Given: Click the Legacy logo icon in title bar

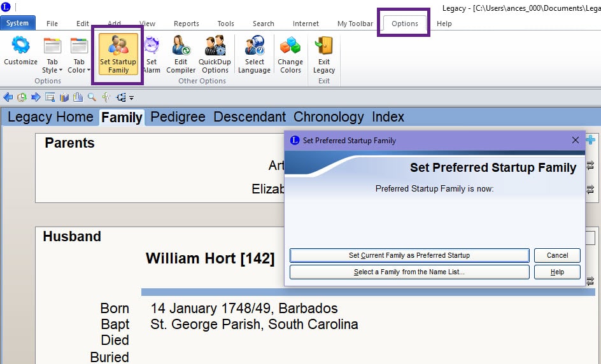Looking at the screenshot, I should [x=6, y=7].
